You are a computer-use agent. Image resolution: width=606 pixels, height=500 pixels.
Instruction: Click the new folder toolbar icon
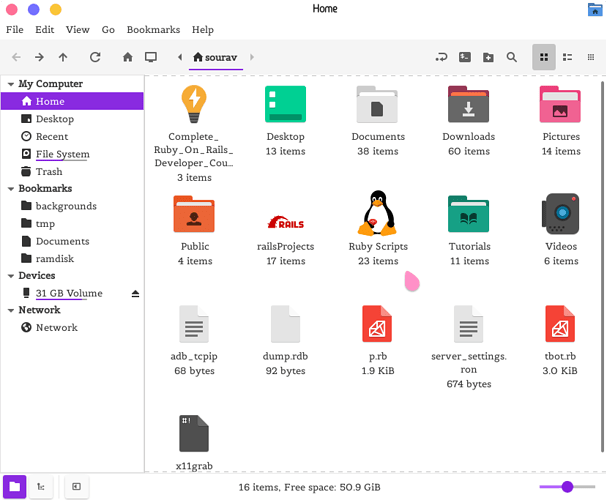pos(488,58)
